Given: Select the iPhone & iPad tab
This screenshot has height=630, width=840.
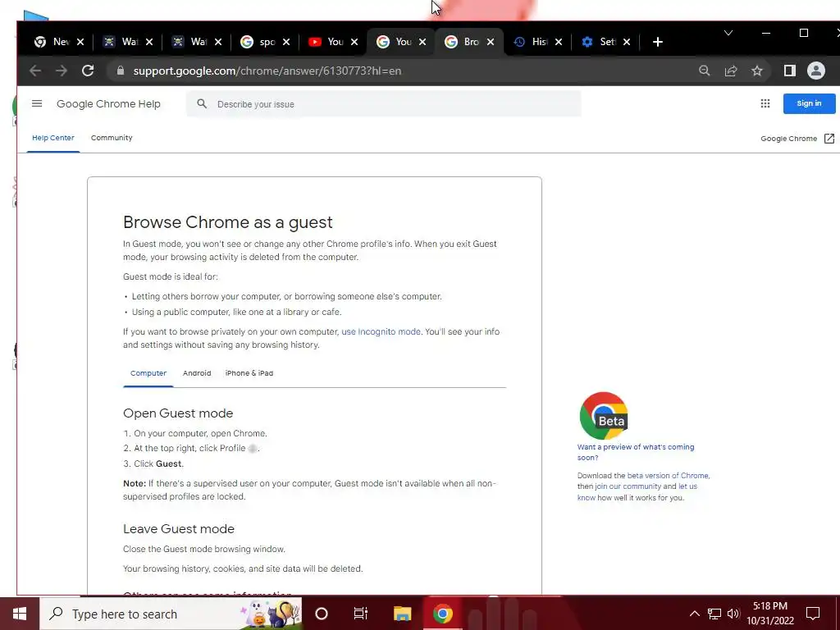Looking at the screenshot, I should [249, 373].
